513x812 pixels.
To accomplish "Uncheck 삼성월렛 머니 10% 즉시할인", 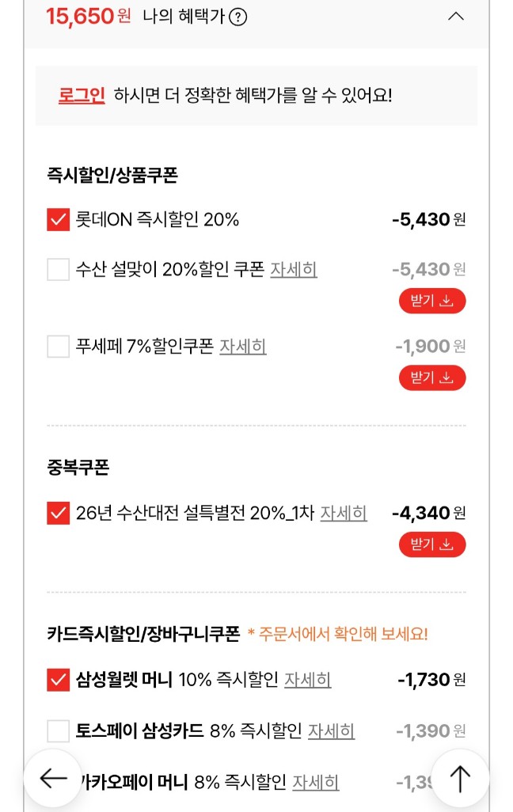I will [x=59, y=679].
